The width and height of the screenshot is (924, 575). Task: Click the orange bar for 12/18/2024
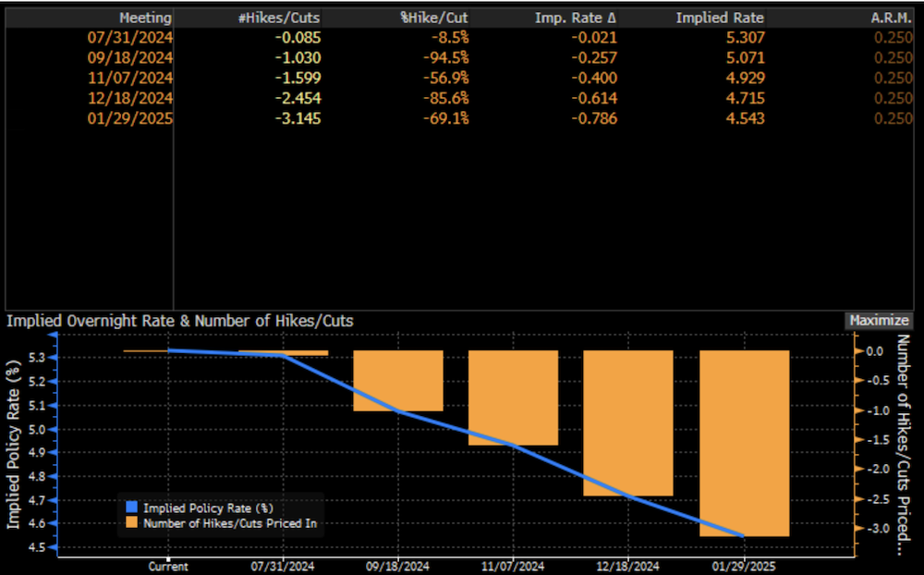tap(628, 422)
